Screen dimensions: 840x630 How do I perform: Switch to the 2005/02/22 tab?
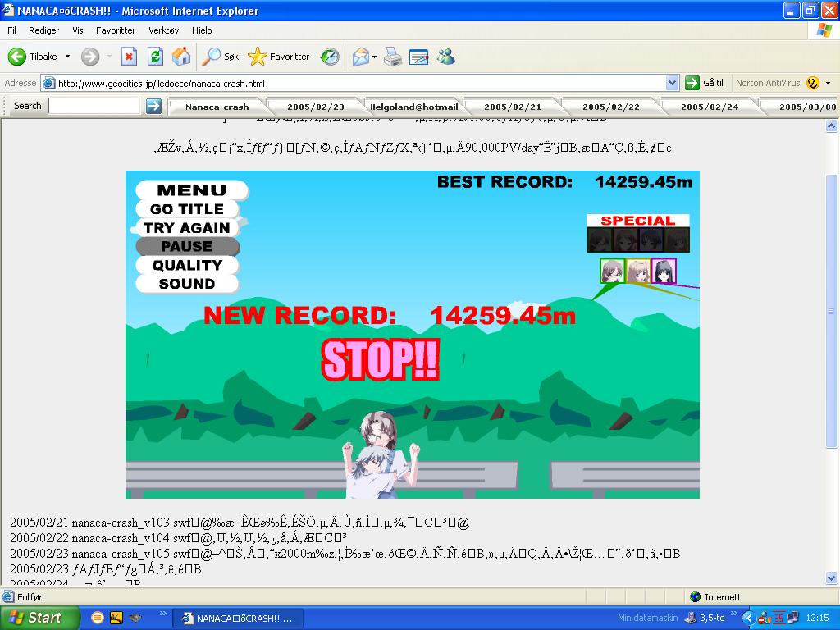coord(611,107)
